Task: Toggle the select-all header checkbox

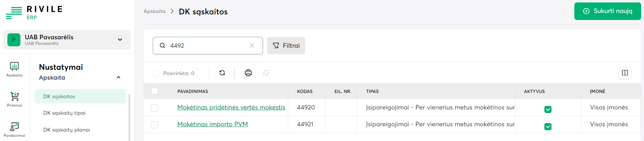Action: [154, 91]
